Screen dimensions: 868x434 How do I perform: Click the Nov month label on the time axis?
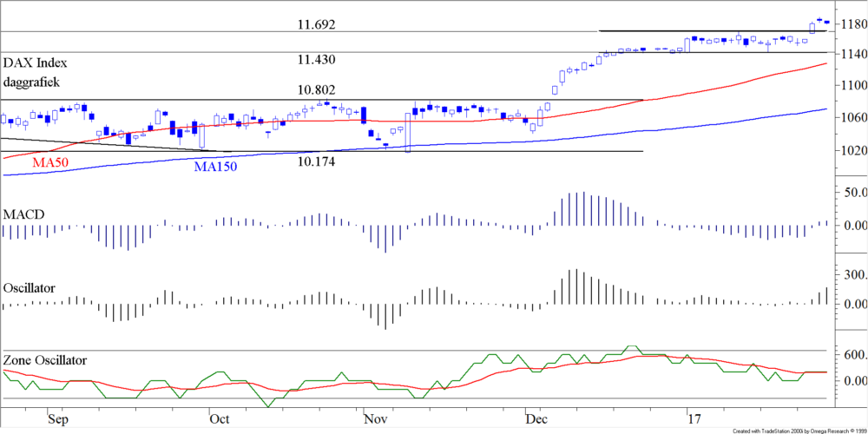pos(375,419)
